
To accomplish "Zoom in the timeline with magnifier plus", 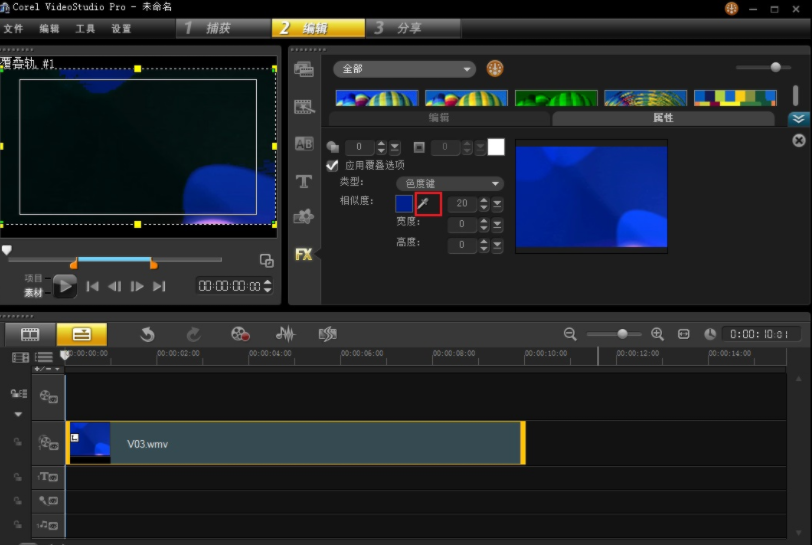I will 658,334.
